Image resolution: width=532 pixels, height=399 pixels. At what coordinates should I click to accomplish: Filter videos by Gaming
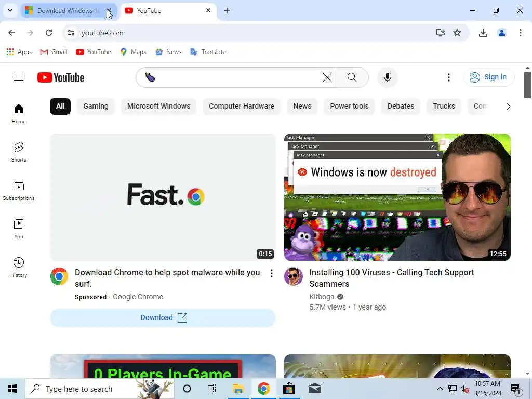tap(96, 106)
